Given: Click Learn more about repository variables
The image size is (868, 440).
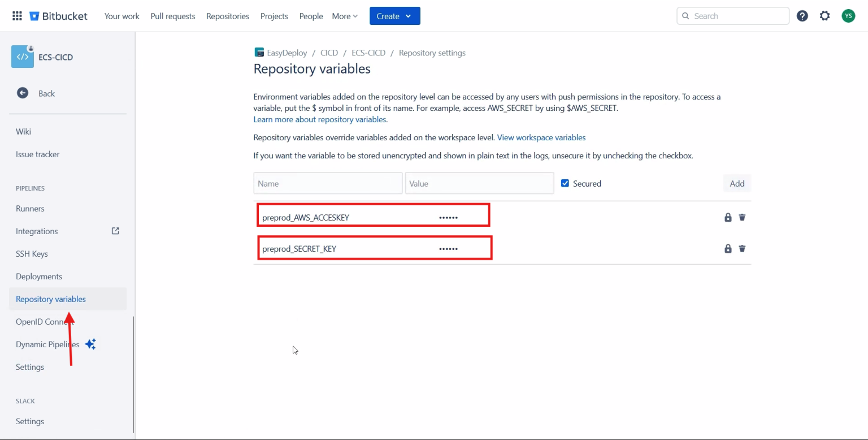Looking at the screenshot, I should (x=319, y=119).
